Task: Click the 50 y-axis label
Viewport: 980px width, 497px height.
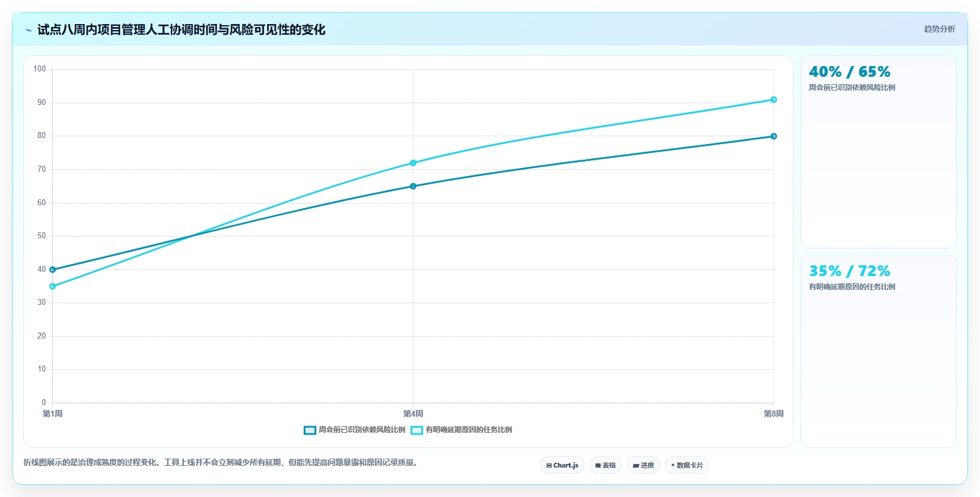Action: click(x=41, y=236)
